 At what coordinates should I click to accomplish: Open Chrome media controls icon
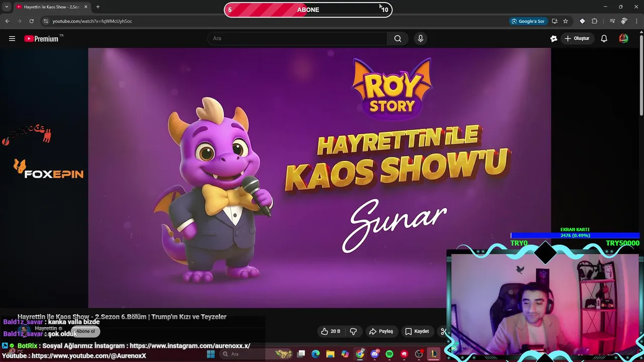tap(612, 21)
